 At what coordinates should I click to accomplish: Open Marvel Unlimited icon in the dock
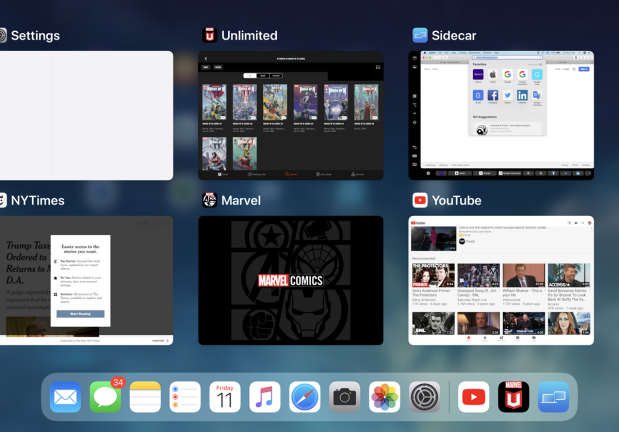click(514, 397)
